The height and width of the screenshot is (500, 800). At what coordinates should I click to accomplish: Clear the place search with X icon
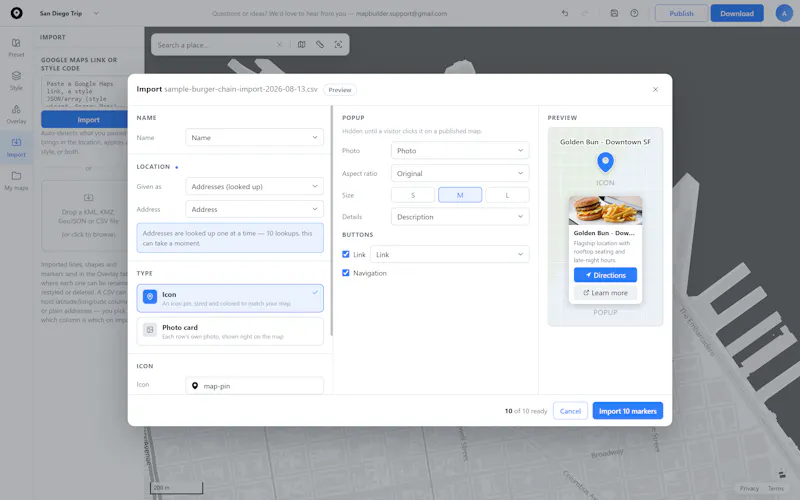pyautogui.click(x=279, y=45)
